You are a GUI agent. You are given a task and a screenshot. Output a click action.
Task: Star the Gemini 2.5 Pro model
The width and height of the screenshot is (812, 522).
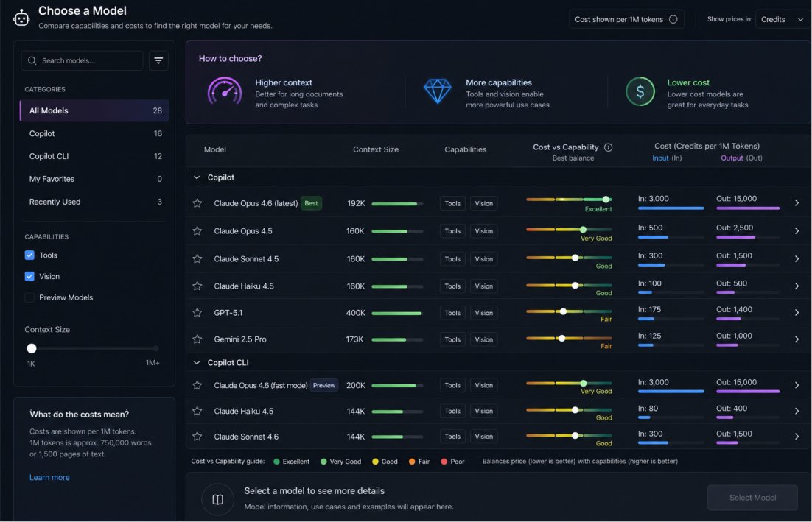(197, 339)
